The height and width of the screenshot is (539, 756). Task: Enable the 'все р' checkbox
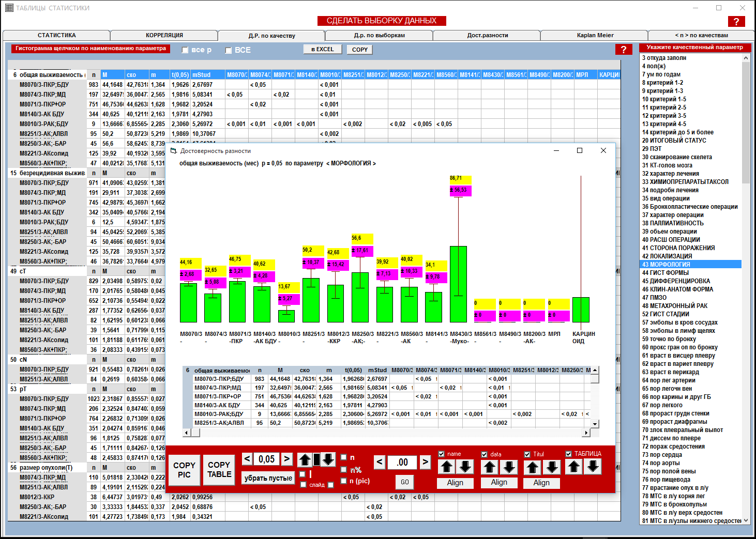(x=185, y=50)
